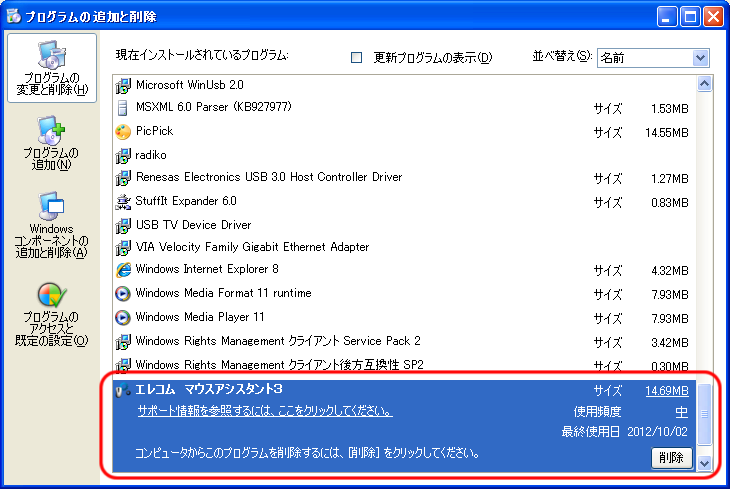
Task: Click MSXML size 1.53MB value
Action: click(x=669, y=109)
